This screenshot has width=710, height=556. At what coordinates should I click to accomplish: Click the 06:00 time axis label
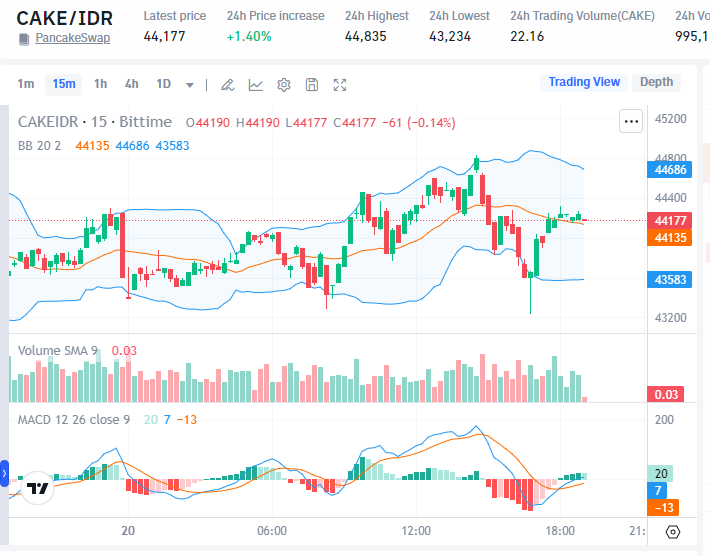click(272, 531)
